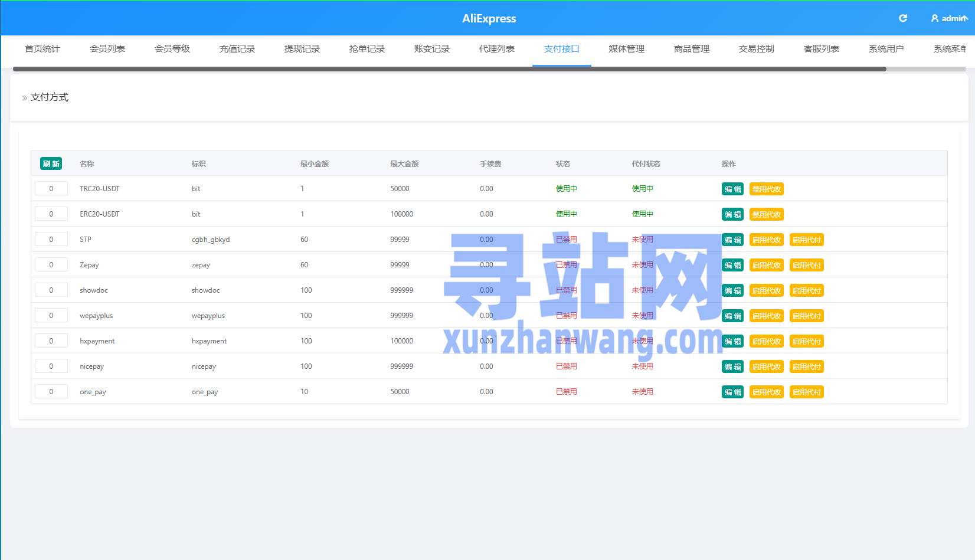Enable 代收 for nicepay

(x=767, y=366)
